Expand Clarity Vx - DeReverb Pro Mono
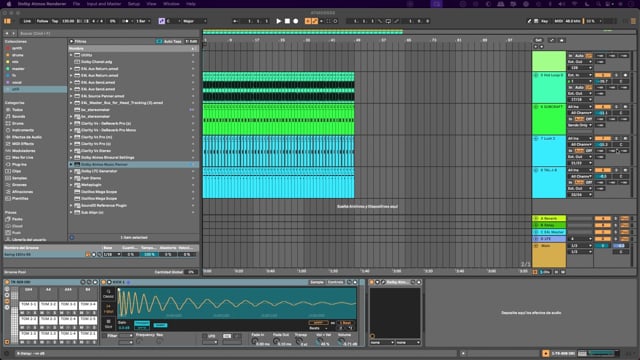The height and width of the screenshot is (360, 640). click(x=71, y=130)
